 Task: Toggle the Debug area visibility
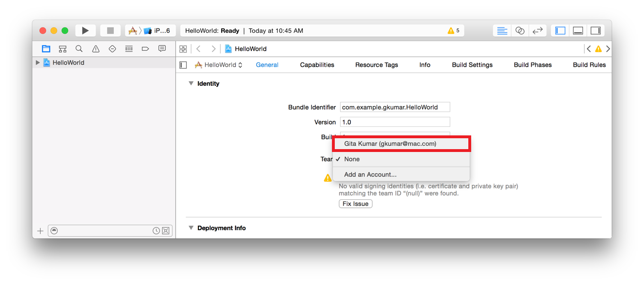578,31
